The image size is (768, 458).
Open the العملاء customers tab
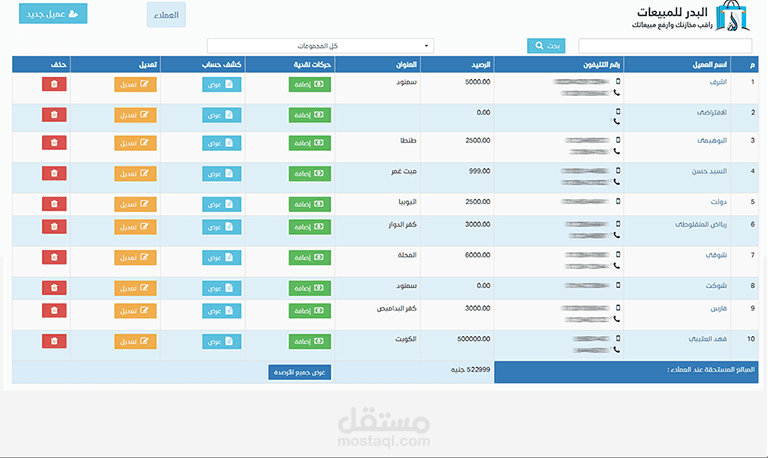[166, 15]
